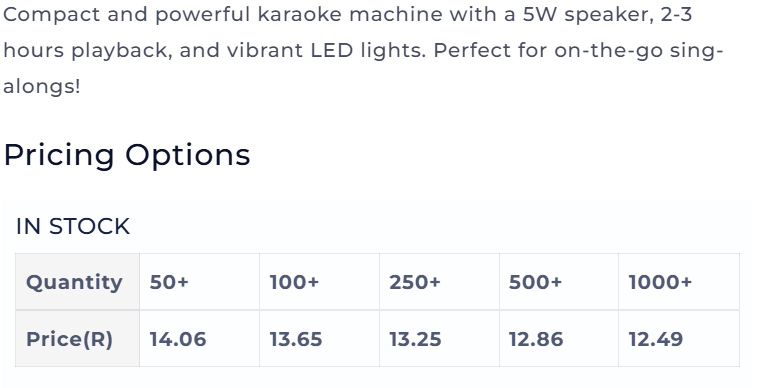The image size is (757, 388).
Task: Click the word Compact in description
Action: (52, 14)
